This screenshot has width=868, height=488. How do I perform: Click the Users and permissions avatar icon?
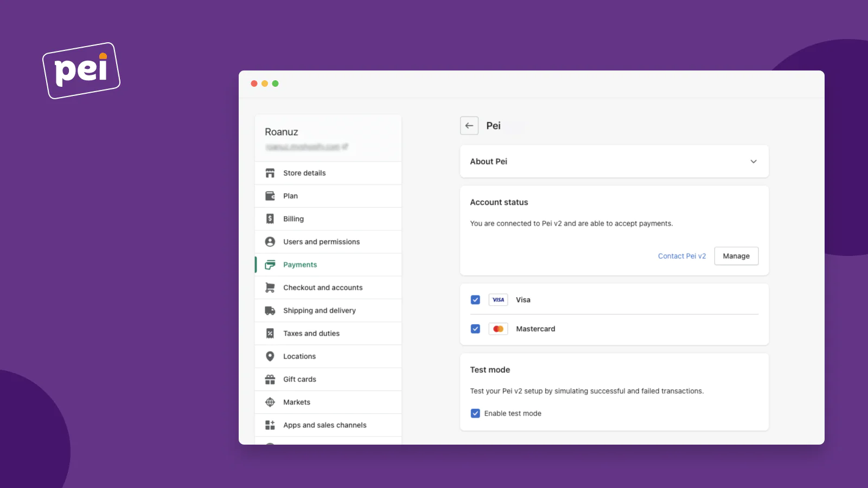[x=270, y=242]
